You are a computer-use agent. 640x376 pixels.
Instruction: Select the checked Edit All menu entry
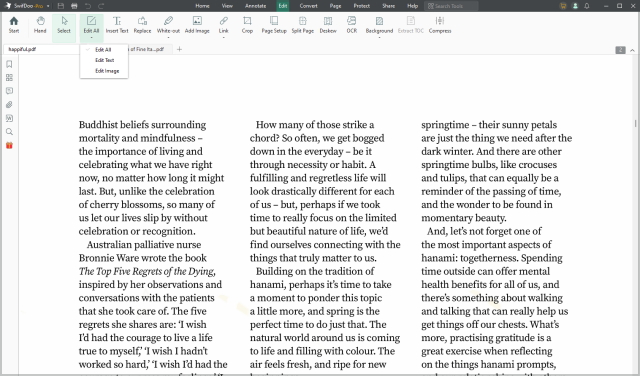point(104,49)
